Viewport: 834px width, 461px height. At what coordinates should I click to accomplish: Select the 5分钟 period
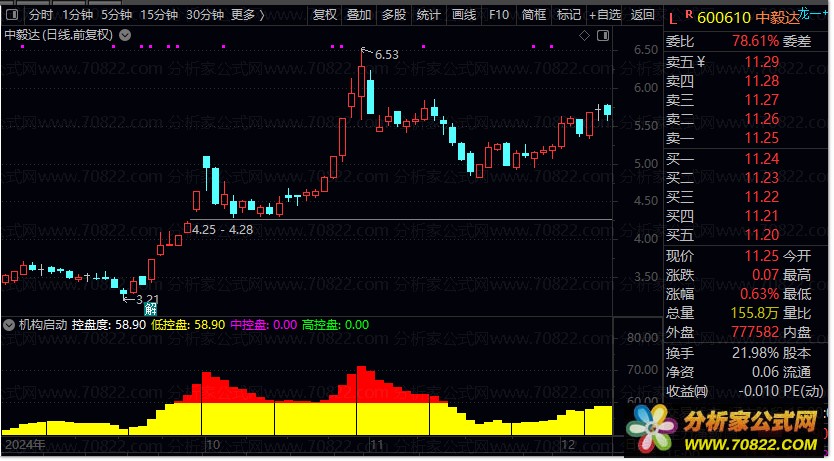(x=116, y=15)
